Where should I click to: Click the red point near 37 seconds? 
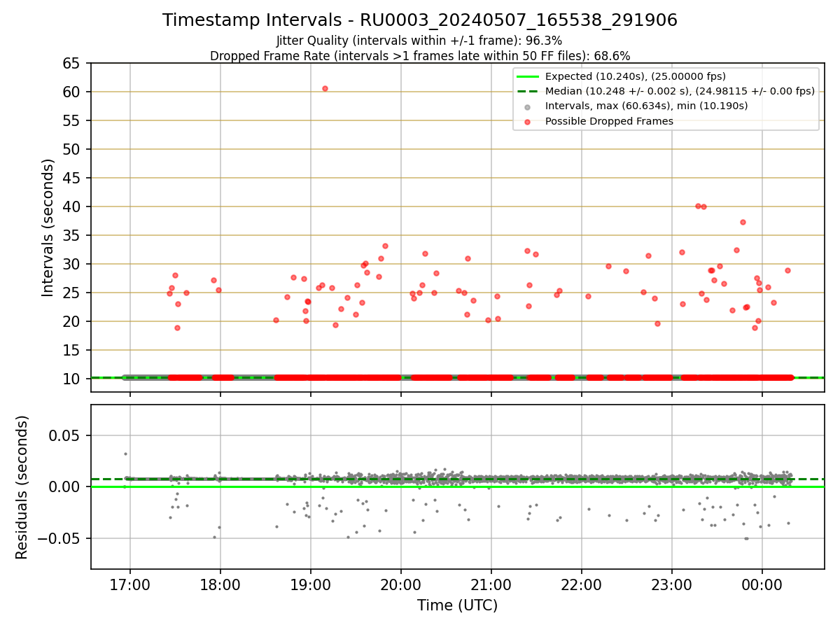[x=743, y=222]
